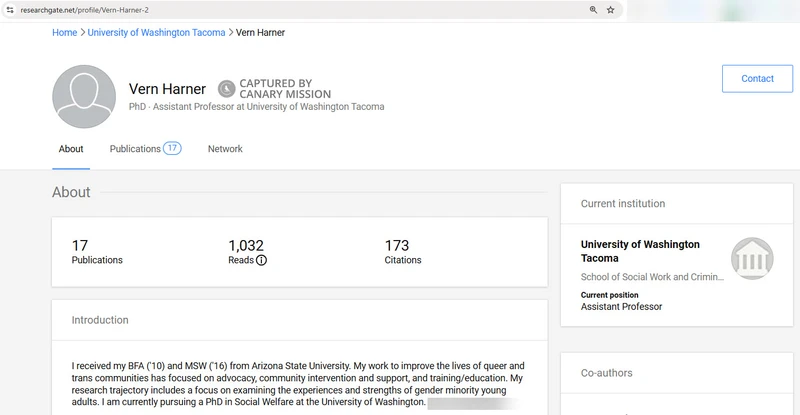Click University of Washington Tacoma in Current institution
Image resolution: width=800 pixels, height=415 pixels.
tap(640, 251)
